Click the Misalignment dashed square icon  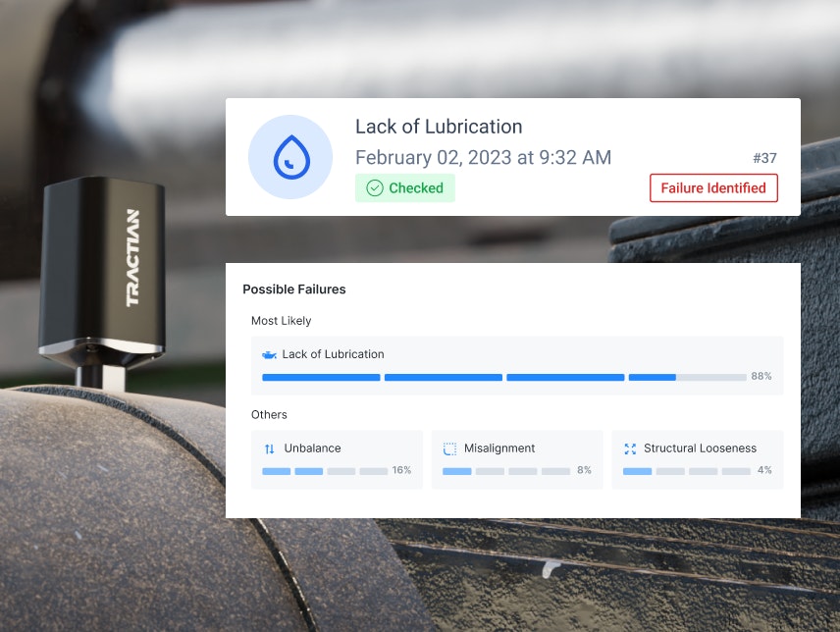pos(450,448)
